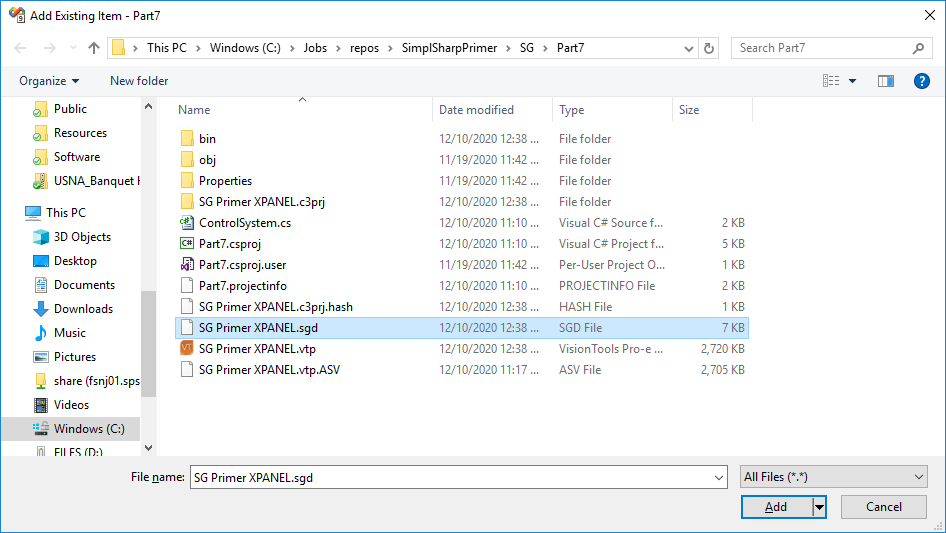Click the New folder command
946x533 pixels.
click(139, 81)
